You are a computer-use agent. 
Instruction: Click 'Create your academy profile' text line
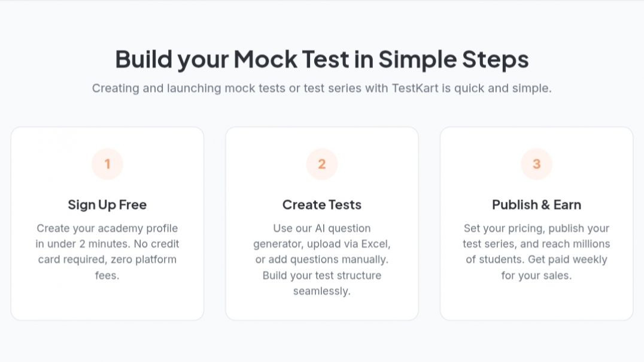coord(107,228)
